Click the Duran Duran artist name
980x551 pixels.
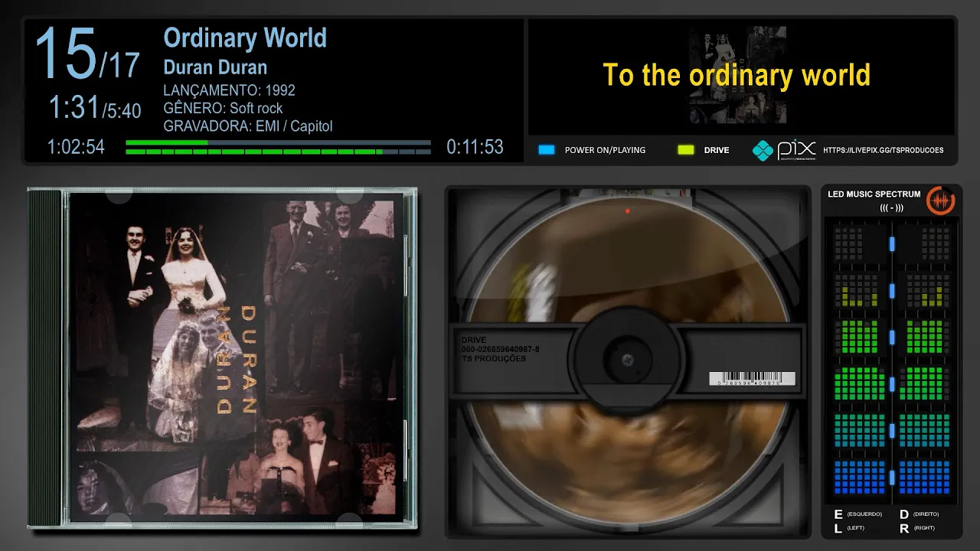pyautogui.click(x=215, y=67)
